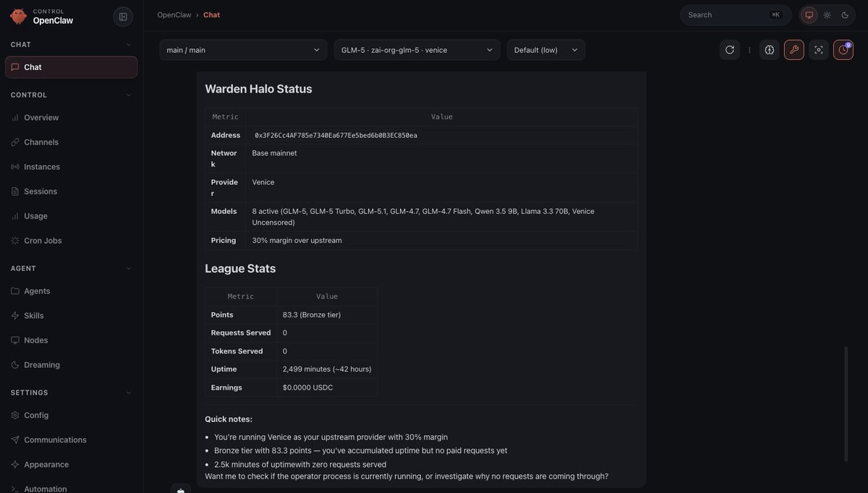868x493 pixels.
Task: Go to Skills
Action: [71, 316]
